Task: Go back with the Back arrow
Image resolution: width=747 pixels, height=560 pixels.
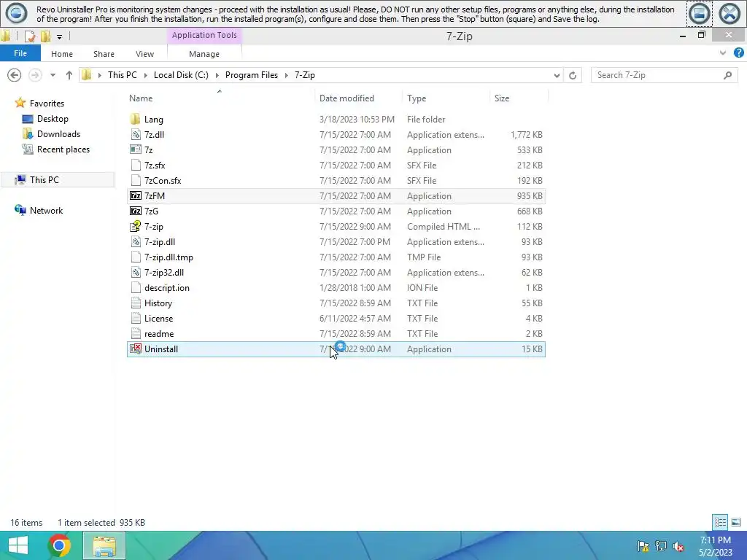Action: pyautogui.click(x=15, y=75)
